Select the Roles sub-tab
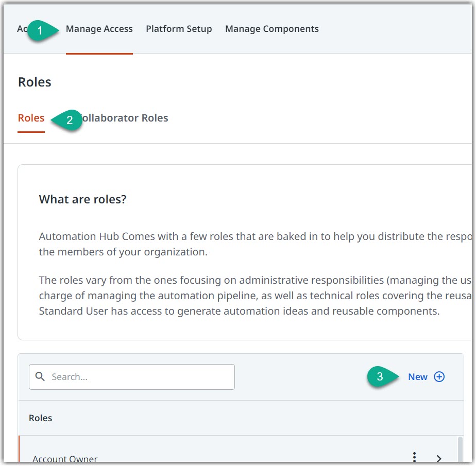This screenshot has width=476, height=466. point(31,118)
